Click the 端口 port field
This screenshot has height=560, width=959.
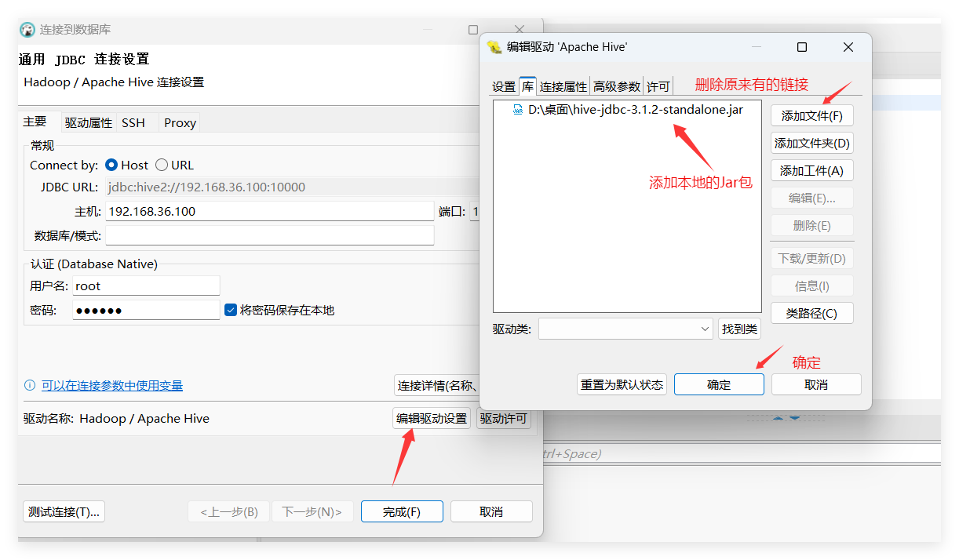(x=475, y=211)
